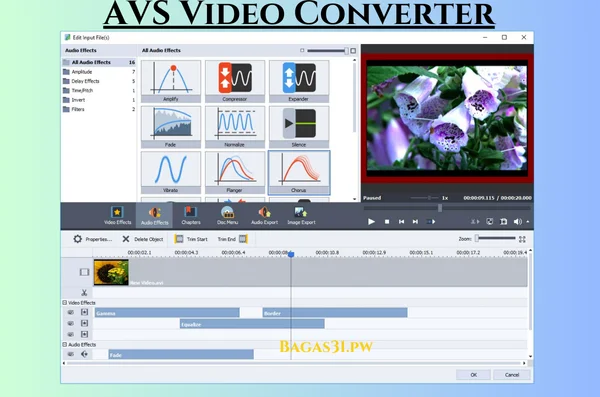The height and width of the screenshot is (397, 600).
Task: Pick the Expander audio effect
Action: coord(299,82)
